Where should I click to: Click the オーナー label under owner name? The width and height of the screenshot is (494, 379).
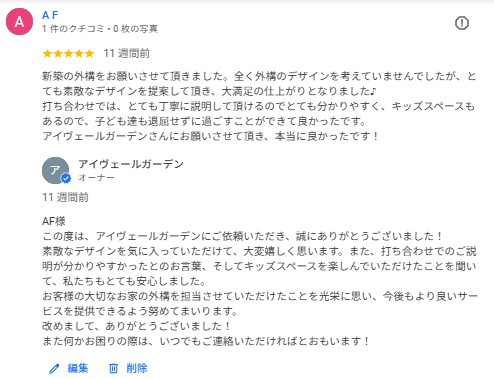click(x=96, y=178)
